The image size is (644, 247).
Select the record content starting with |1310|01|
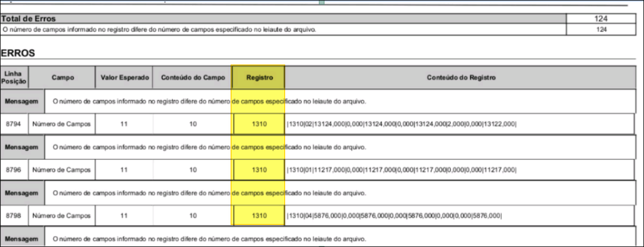pyautogui.click(x=402, y=170)
